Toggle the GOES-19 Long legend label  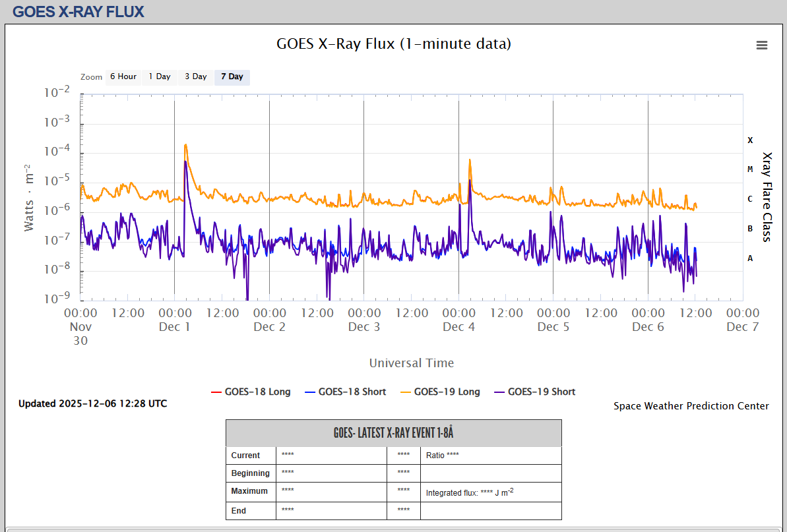[x=447, y=392]
